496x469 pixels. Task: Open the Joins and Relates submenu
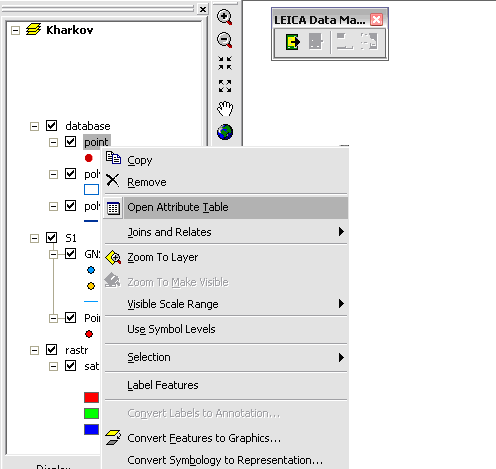[226, 232]
